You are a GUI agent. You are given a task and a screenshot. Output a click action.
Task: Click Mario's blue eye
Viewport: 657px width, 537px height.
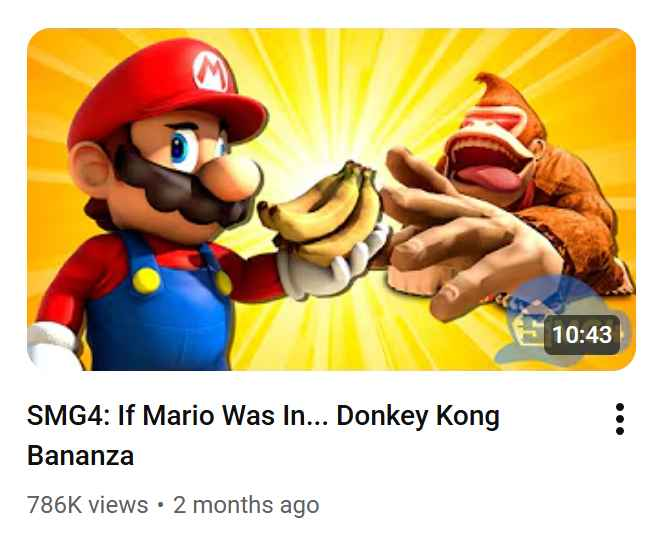[x=181, y=147]
